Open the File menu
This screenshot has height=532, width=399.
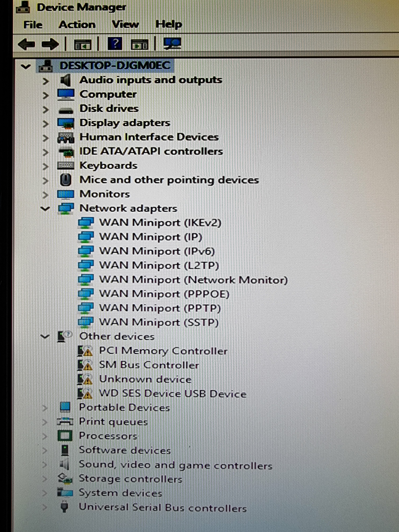[x=33, y=25]
